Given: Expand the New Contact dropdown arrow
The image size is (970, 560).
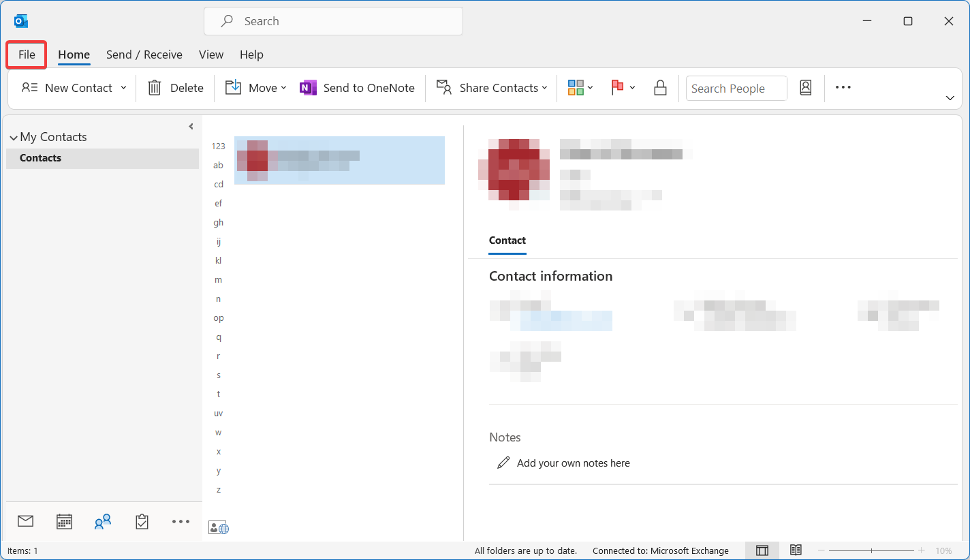Looking at the screenshot, I should tap(123, 88).
